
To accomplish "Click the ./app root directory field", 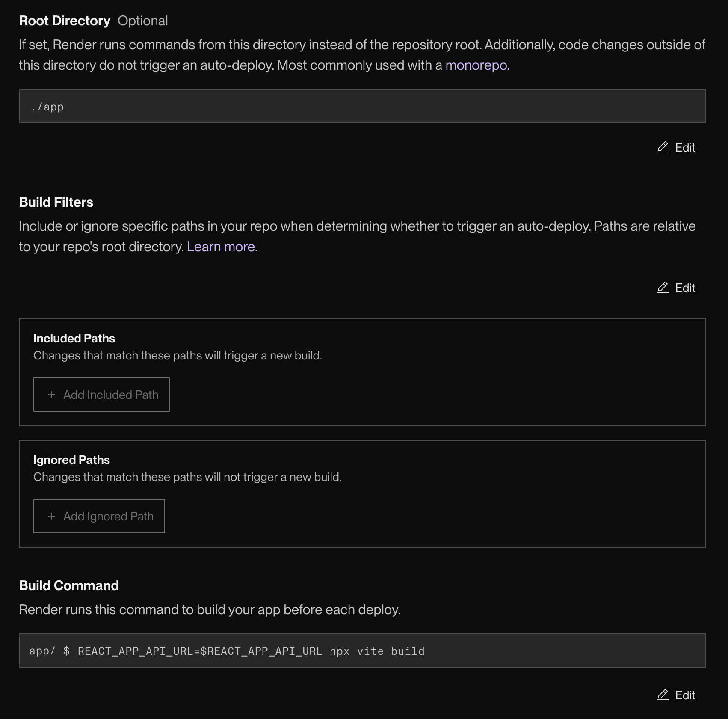I will click(x=362, y=106).
